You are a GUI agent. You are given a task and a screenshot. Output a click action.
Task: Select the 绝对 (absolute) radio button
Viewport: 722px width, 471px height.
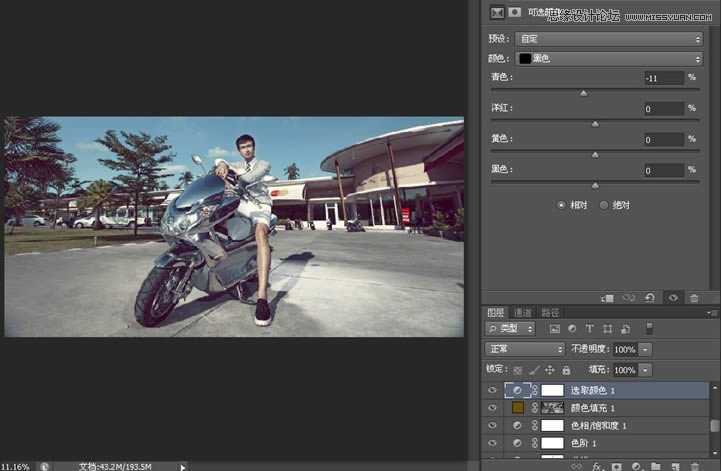click(604, 205)
